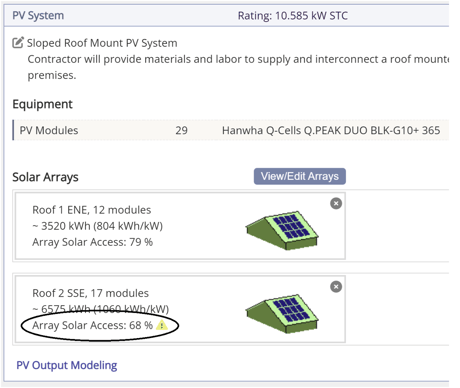Click the edit pencil icon beside Sloped Roof Mount
The image size is (460, 388).
tap(18, 42)
